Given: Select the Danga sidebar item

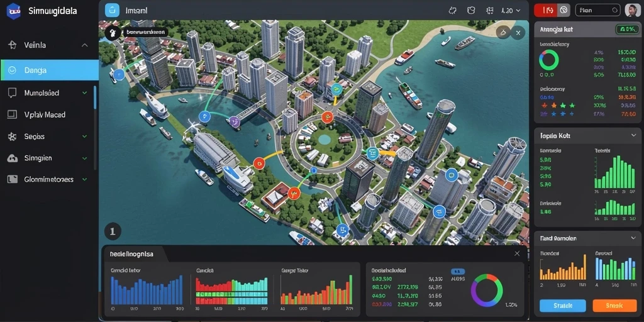Looking at the screenshot, I should click(49, 70).
